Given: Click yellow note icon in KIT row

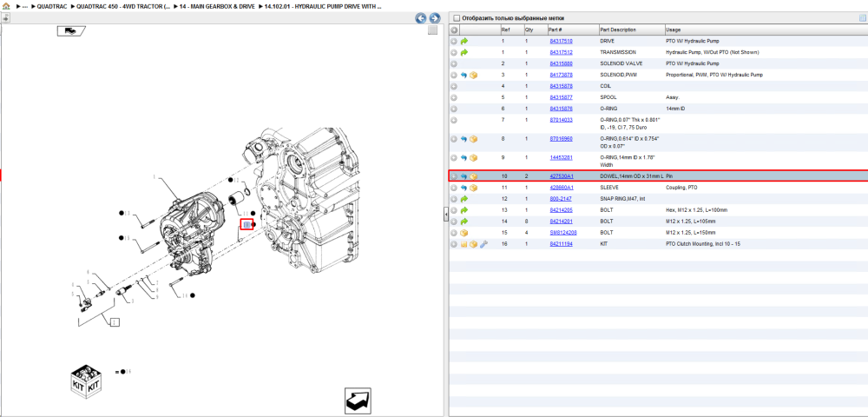Looking at the screenshot, I should [x=464, y=243].
